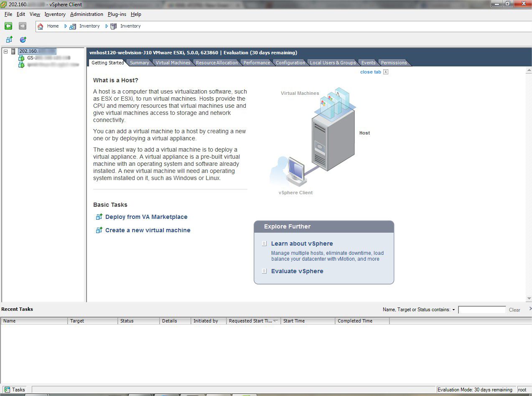The image size is (532, 396).
Task: Click the Tasks icon in status bar
Action: click(x=7, y=390)
